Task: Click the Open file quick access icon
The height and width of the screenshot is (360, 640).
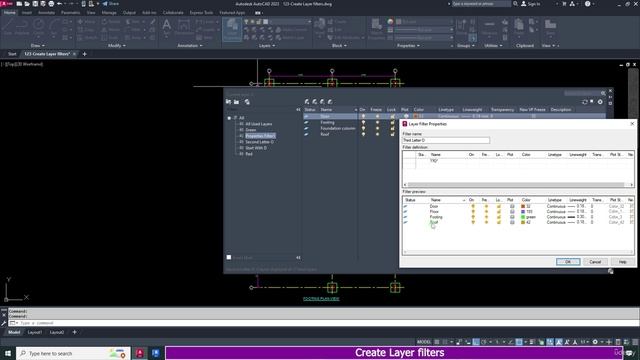Action: click(x=27, y=4)
